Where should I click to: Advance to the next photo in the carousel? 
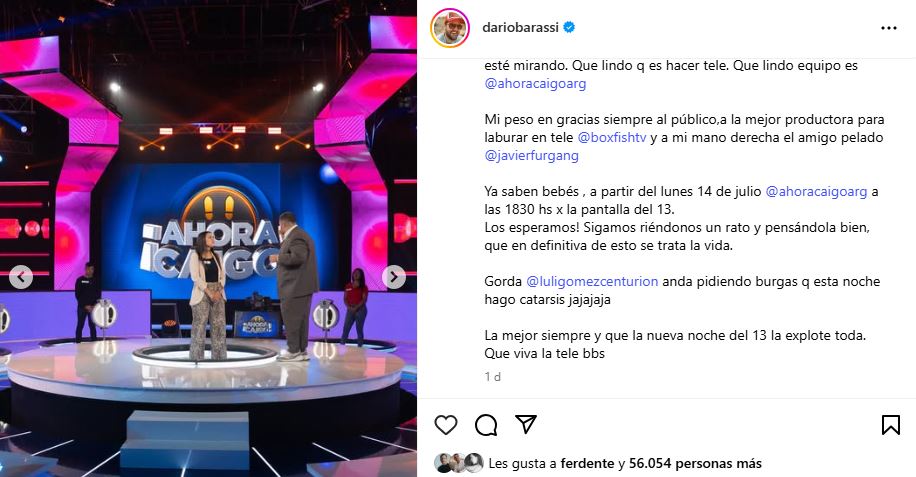tap(394, 277)
